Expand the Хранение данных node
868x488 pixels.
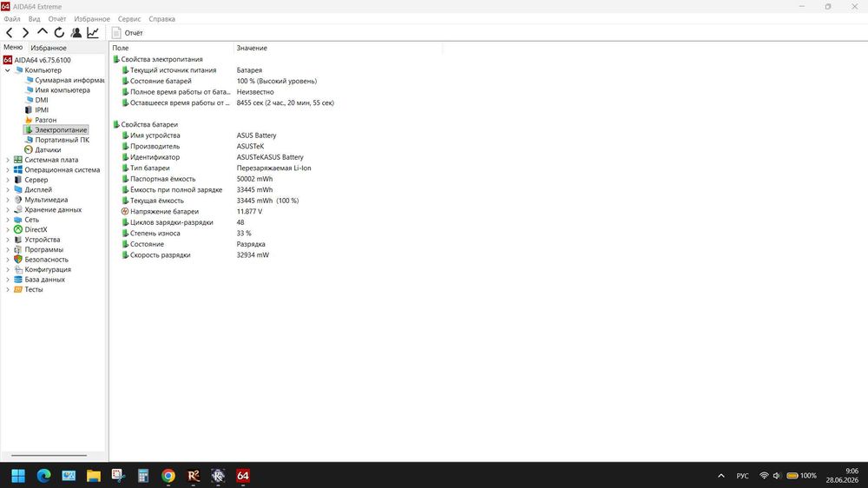tap(7, 210)
